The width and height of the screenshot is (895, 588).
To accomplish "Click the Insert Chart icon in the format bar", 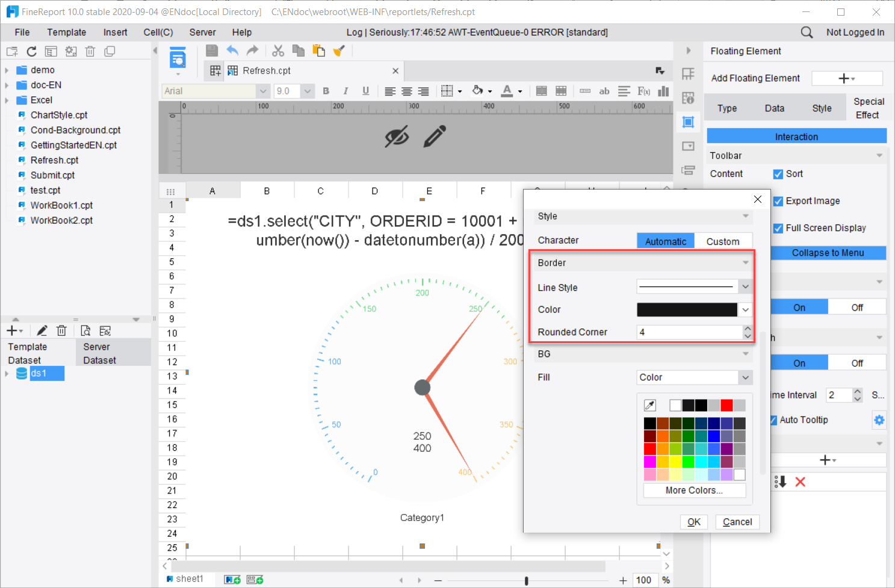I will 663,91.
